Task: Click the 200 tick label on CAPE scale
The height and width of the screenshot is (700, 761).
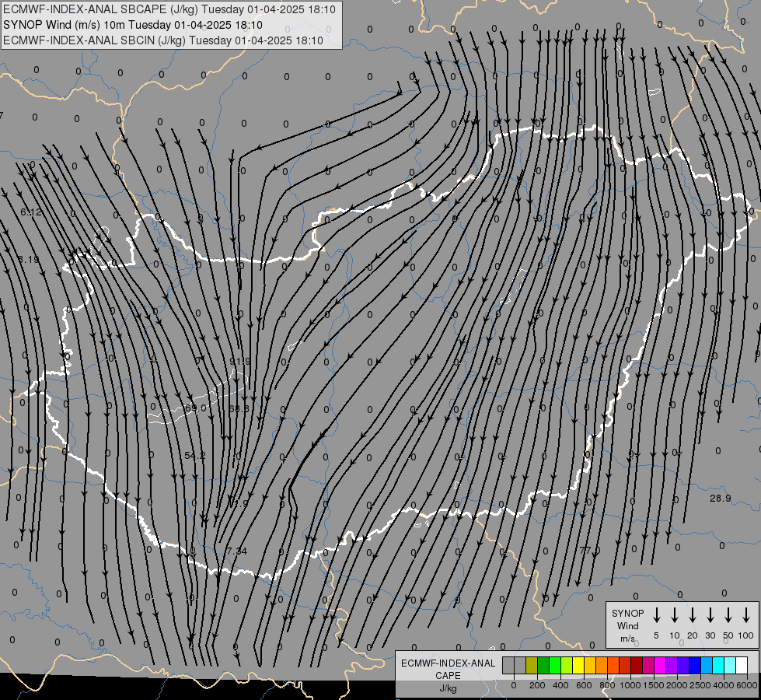Action: pos(537,685)
